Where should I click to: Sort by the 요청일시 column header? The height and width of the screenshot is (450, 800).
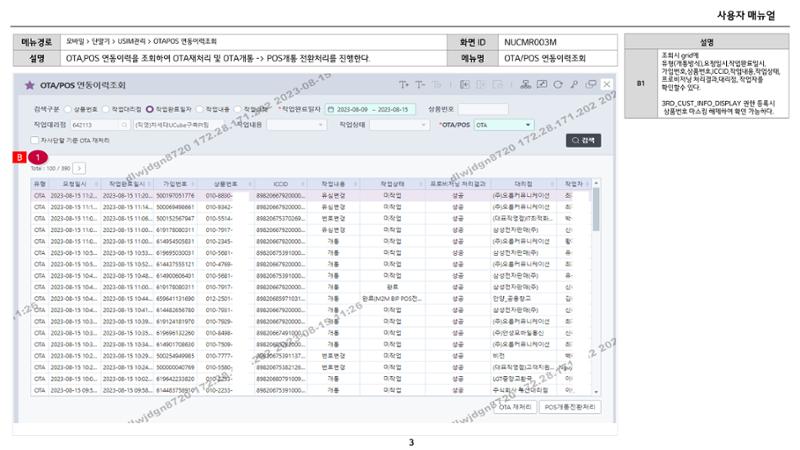(74, 184)
